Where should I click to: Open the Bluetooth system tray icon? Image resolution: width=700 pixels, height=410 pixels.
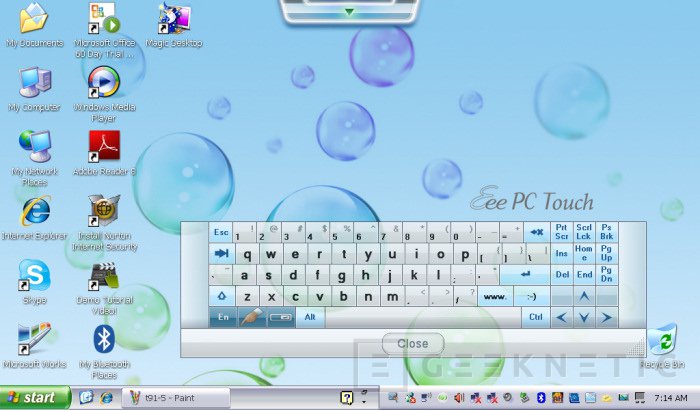click(541, 397)
